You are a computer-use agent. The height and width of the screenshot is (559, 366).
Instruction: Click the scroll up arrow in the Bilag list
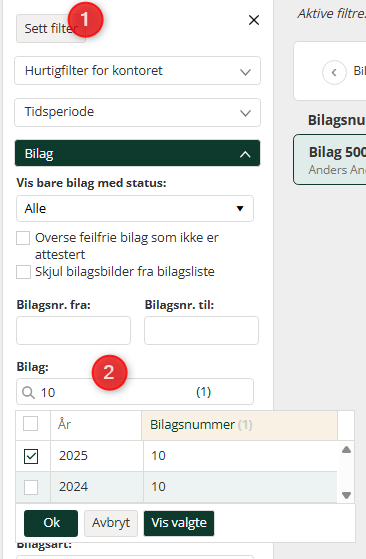tap(346, 450)
